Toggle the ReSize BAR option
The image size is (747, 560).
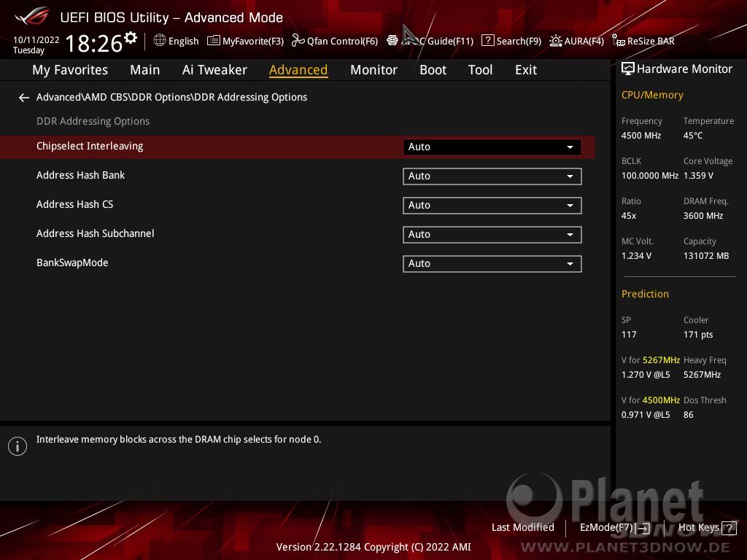click(x=643, y=41)
